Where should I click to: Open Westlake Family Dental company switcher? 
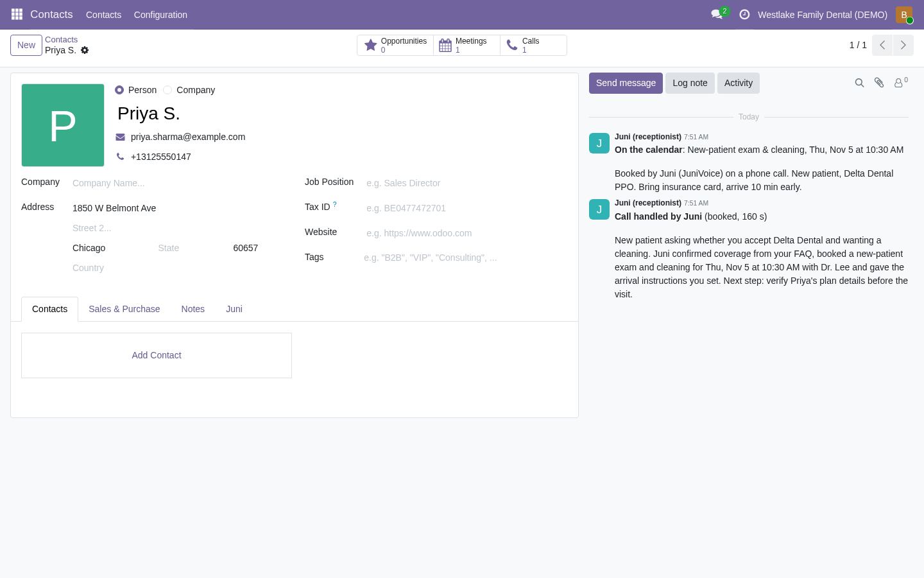click(823, 14)
